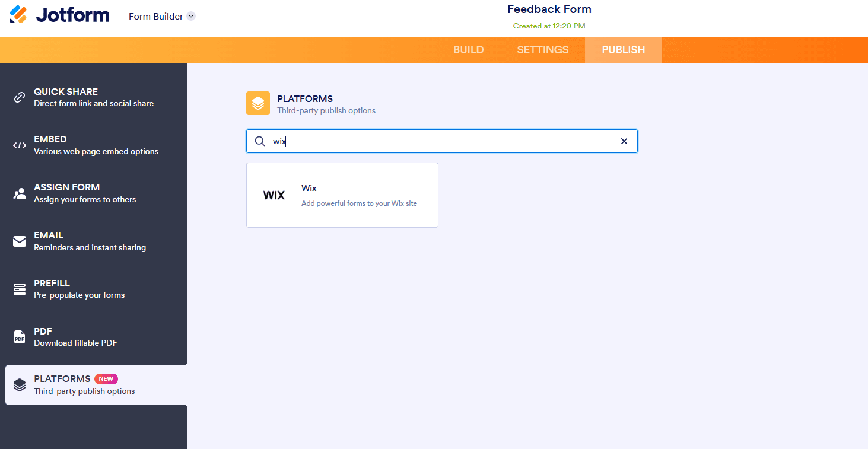Screen dimensions: 868x449
Task: Open the Wix publish option card
Action: coord(342,195)
